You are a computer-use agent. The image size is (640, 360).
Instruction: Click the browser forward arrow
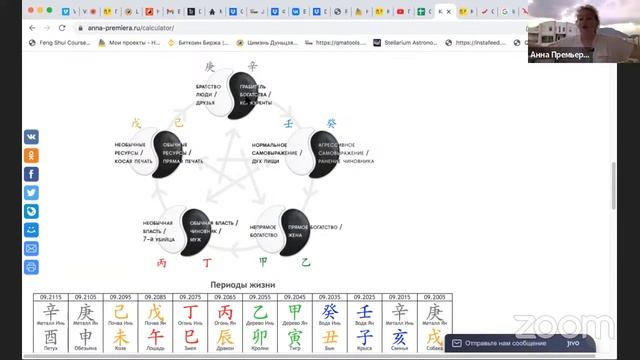pyautogui.click(x=47, y=28)
